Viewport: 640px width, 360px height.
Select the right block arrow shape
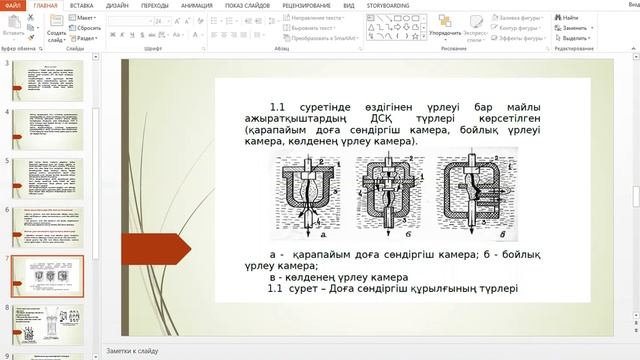tap(398, 27)
